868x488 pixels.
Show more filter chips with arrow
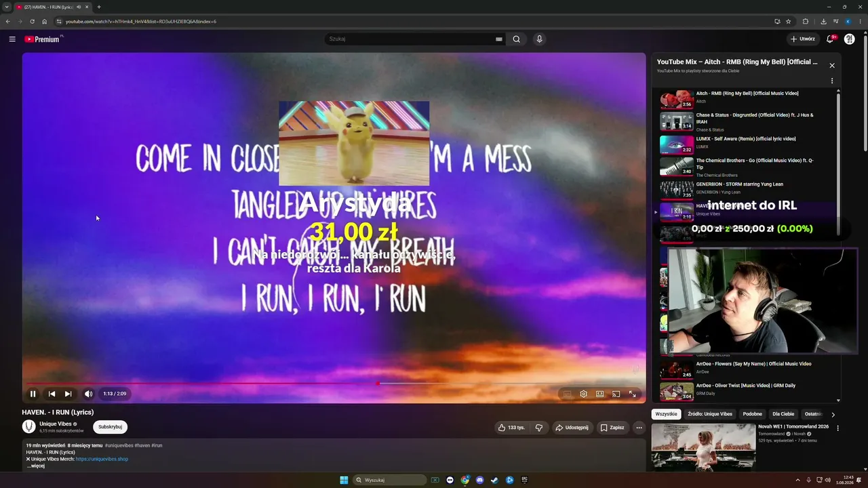pos(833,414)
